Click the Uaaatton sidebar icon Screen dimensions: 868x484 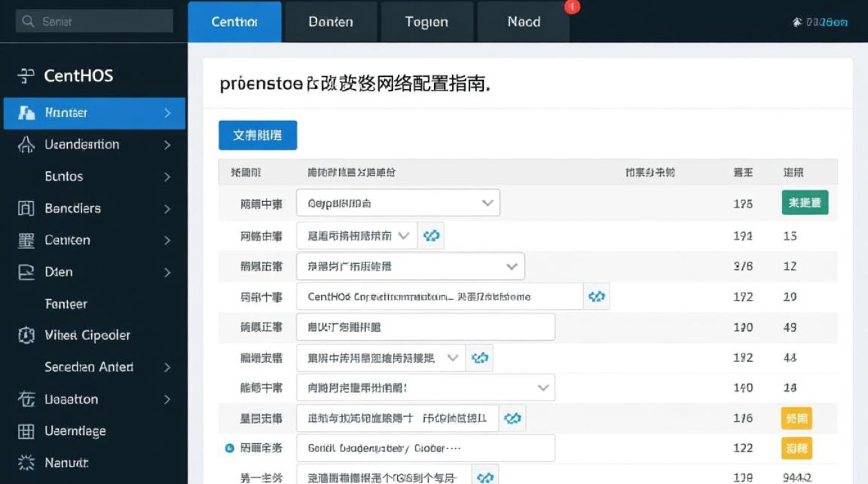(x=26, y=399)
